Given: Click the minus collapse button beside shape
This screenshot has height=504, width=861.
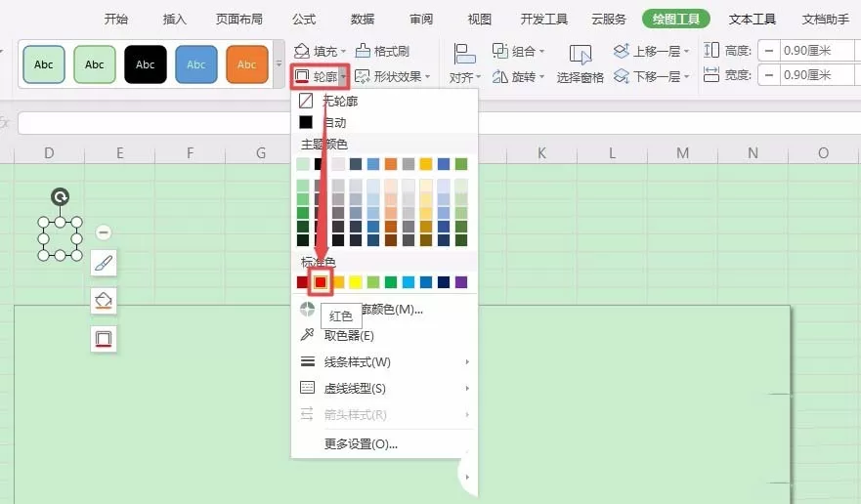Looking at the screenshot, I should [x=104, y=232].
